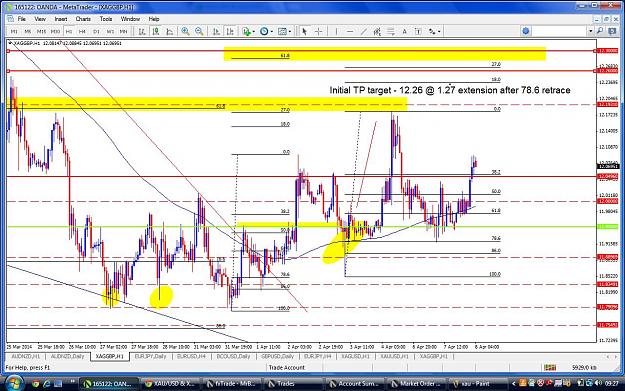This screenshot has width=625, height=391.
Task: Select the equidistant channel tool
Action: [377, 31]
